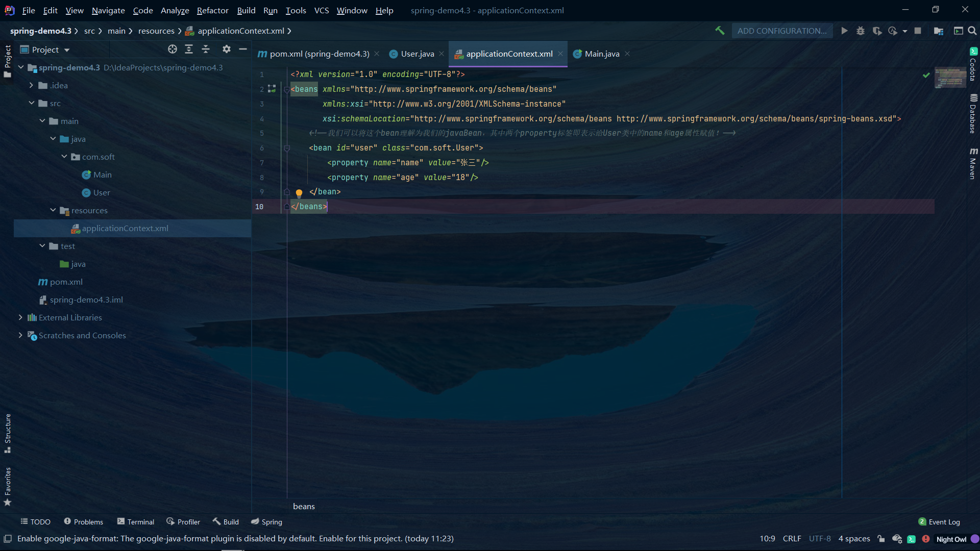Viewport: 980px width, 551px height.
Task: Click the resources breadcrumb in navigation bar
Action: click(x=156, y=31)
